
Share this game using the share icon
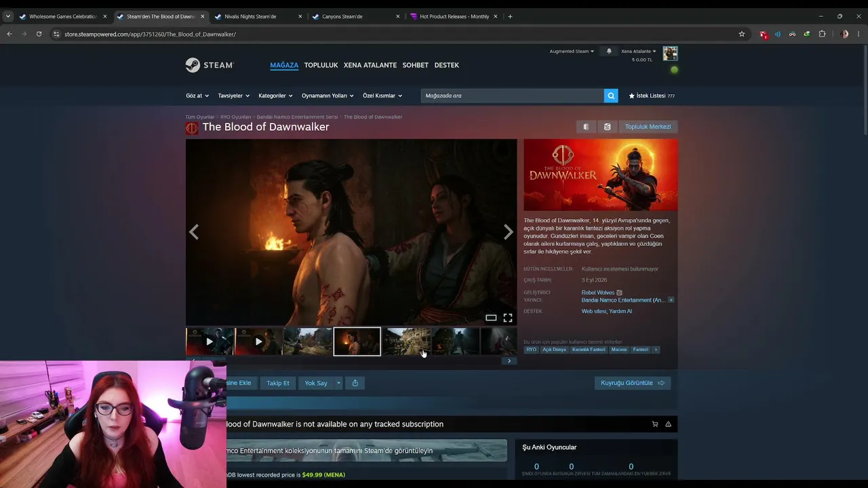pyautogui.click(x=355, y=383)
